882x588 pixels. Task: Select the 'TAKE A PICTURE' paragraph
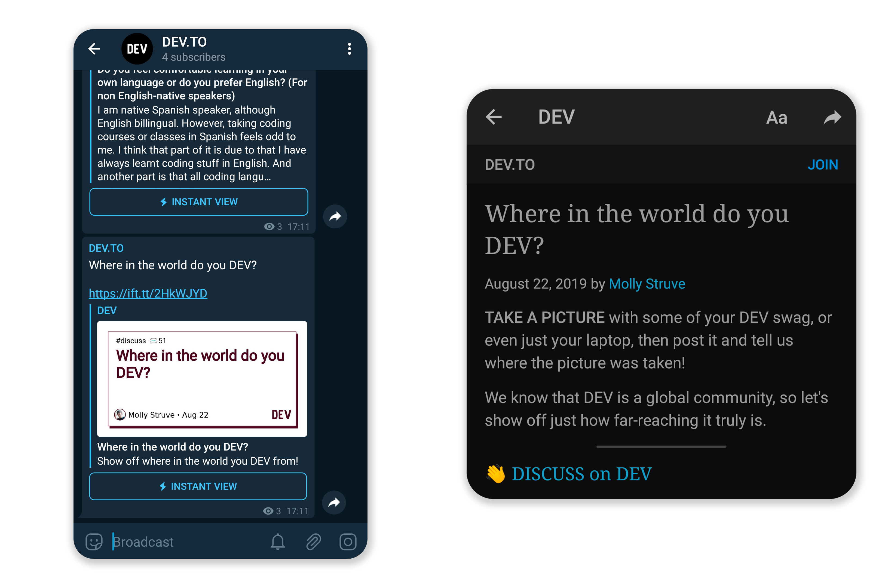(x=658, y=340)
